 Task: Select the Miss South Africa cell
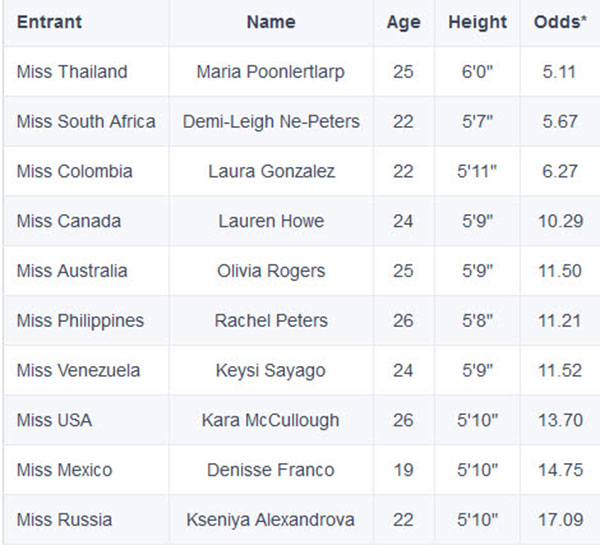pyautogui.click(x=86, y=122)
